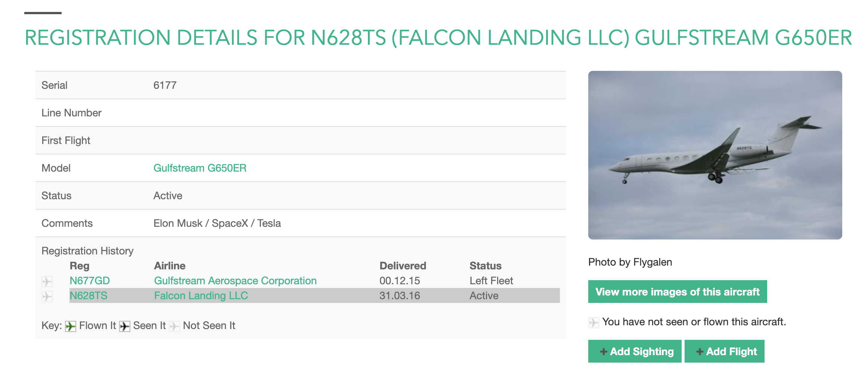Select the green Flown It plane icon
Image resolution: width=868 pixels, height=382 pixels.
tap(71, 326)
